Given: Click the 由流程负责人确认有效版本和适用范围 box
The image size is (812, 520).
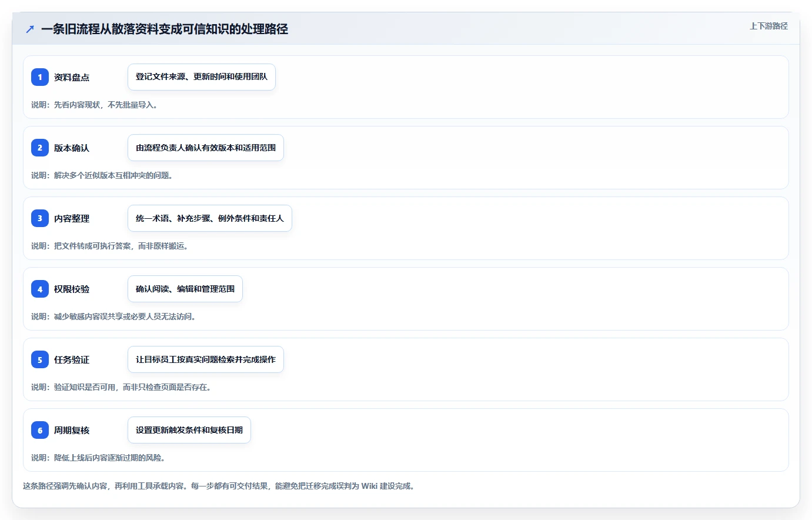Looking at the screenshot, I should (206, 148).
